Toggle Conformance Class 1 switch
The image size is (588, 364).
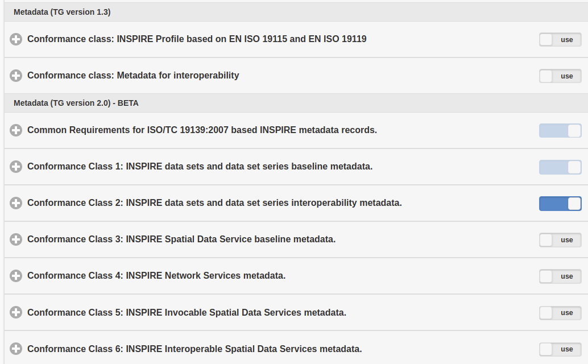560,167
